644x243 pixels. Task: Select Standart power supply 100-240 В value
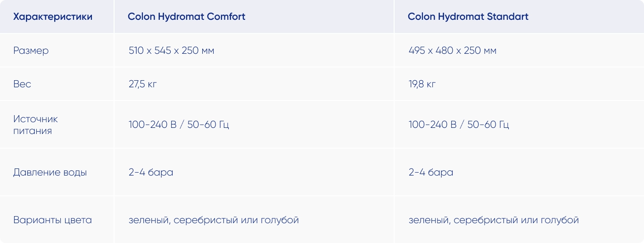coord(459,125)
